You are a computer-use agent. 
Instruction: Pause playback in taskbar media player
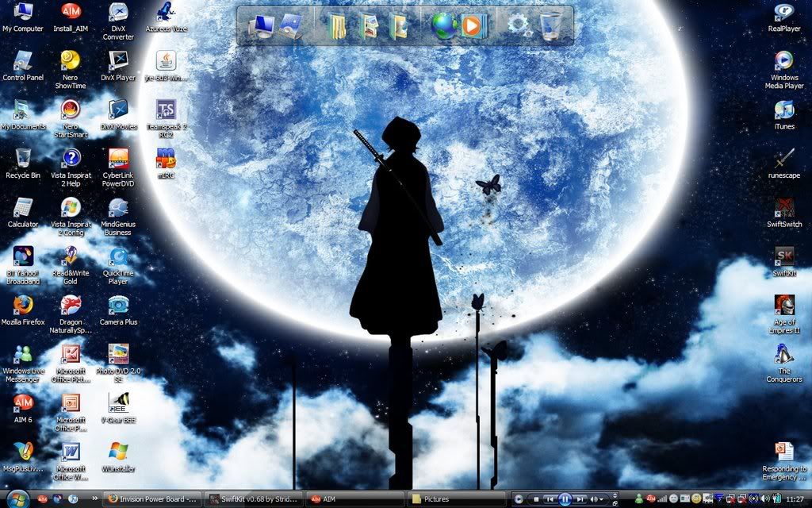click(x=565, y=500)
